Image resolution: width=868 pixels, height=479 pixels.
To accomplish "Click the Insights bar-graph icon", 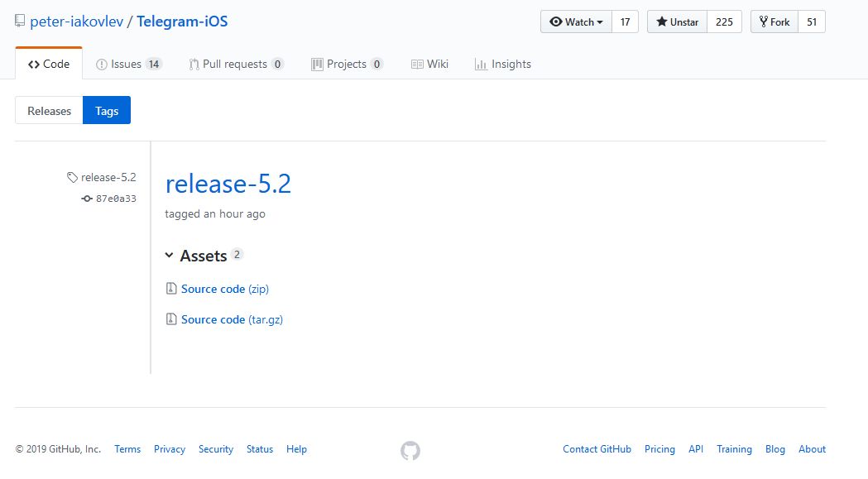I will click(x=481, y=65).
